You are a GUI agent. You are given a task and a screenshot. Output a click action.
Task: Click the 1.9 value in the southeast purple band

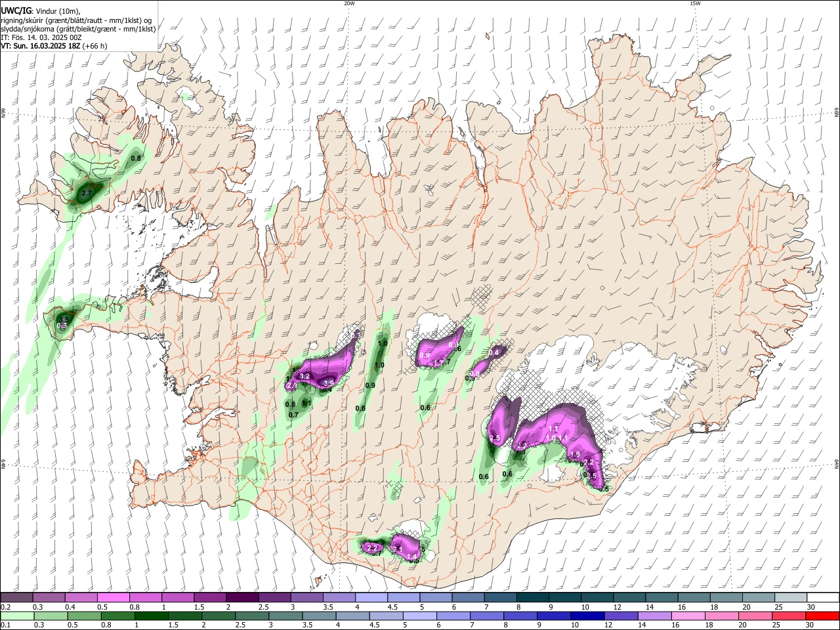[x=575, y=454]
